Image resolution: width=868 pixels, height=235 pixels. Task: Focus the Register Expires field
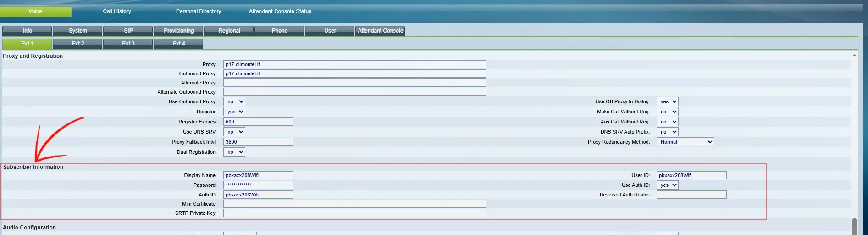click(258, 122)
